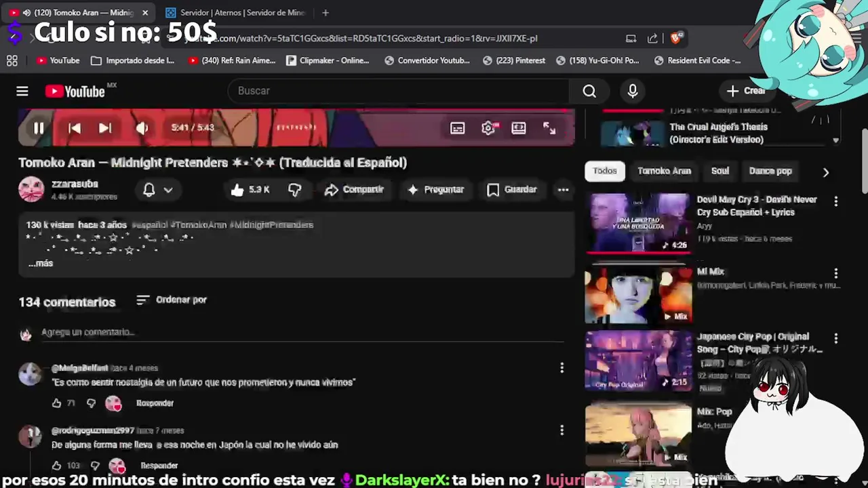868x488 pixels.
Task: Skip to the previous video
Action: click(x=75, y=128)
